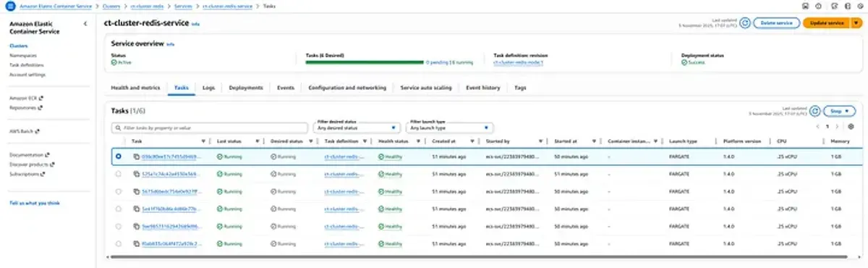The width and height of the screenshot is (868, 268).
Task: Open the Tags tab
Action: [x=520, y=88]
